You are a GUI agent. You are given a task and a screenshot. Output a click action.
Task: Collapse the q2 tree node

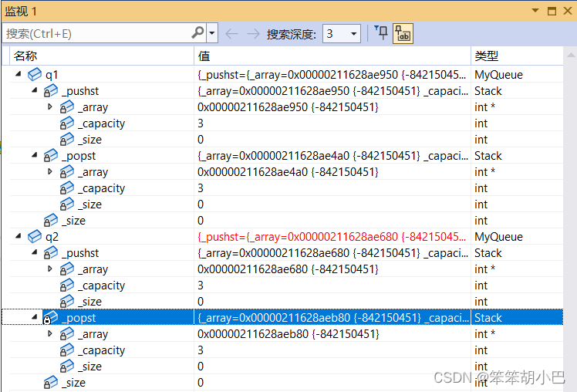pos(18,236)
